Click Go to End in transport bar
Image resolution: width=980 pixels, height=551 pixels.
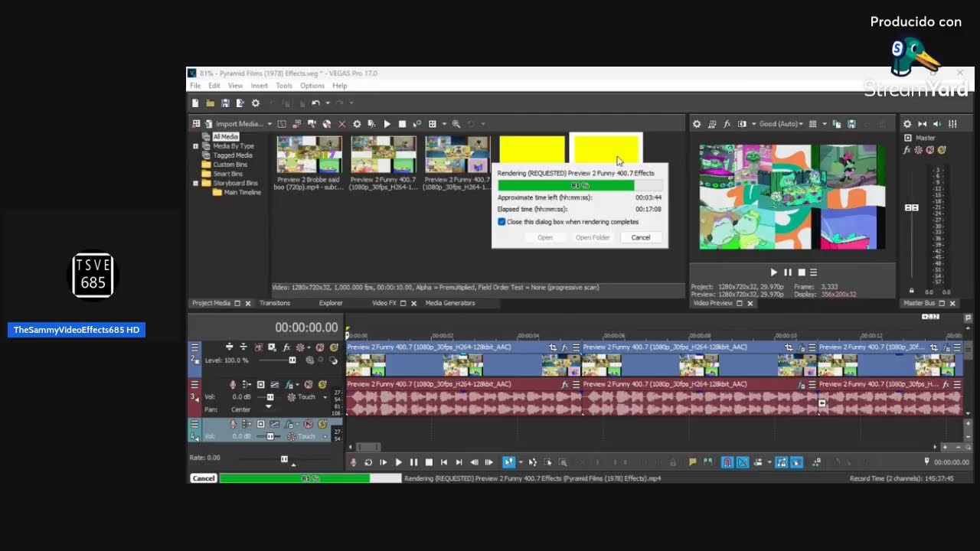coord(459,462)
